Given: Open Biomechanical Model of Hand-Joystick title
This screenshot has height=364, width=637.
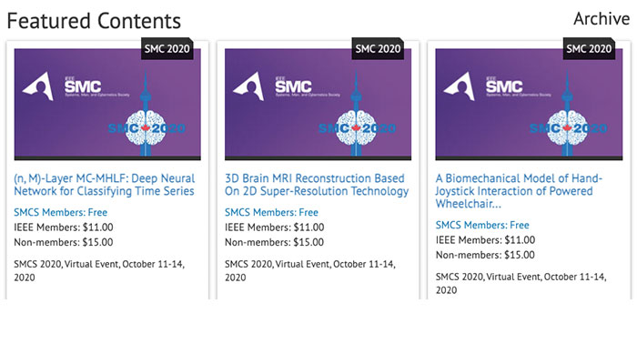Looking at the screenshot, I should (x=519, y=191).
